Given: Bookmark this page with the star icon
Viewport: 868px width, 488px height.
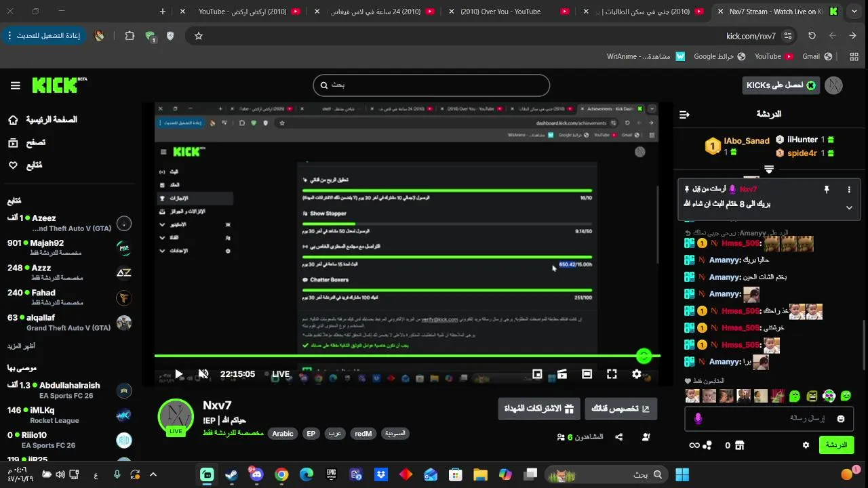Looking at the screenshot, I should [x=199, y=36].
